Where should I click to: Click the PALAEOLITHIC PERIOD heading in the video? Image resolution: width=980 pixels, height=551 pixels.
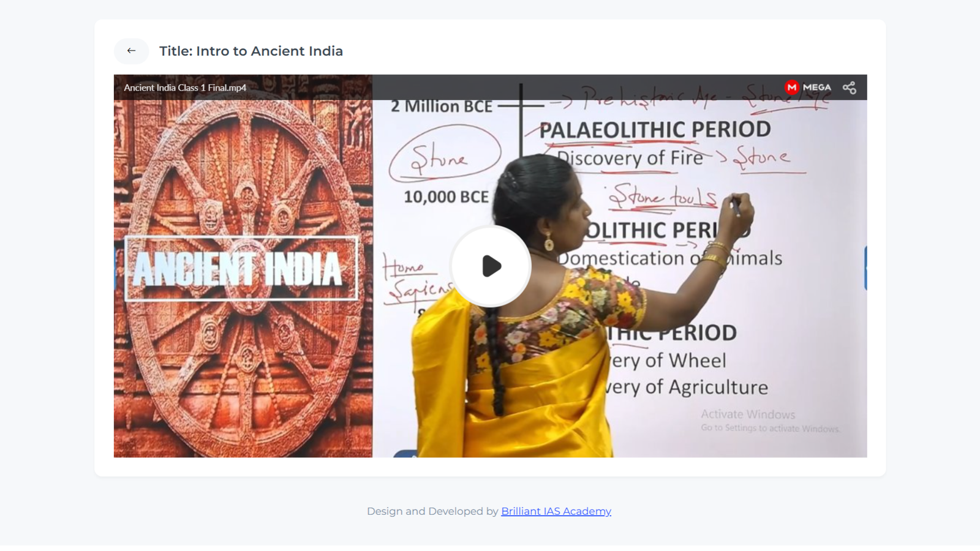(x=655, y=130)
